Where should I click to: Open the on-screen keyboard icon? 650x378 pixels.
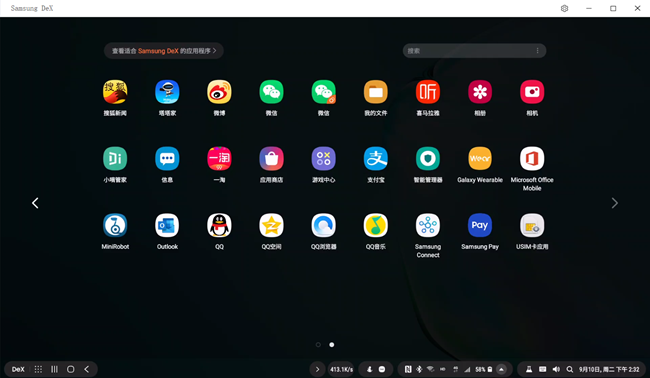(x=542, y=369)
